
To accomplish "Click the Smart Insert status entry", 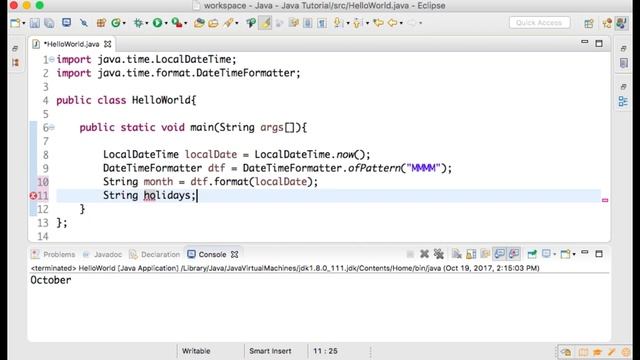I will pos(270,351).
